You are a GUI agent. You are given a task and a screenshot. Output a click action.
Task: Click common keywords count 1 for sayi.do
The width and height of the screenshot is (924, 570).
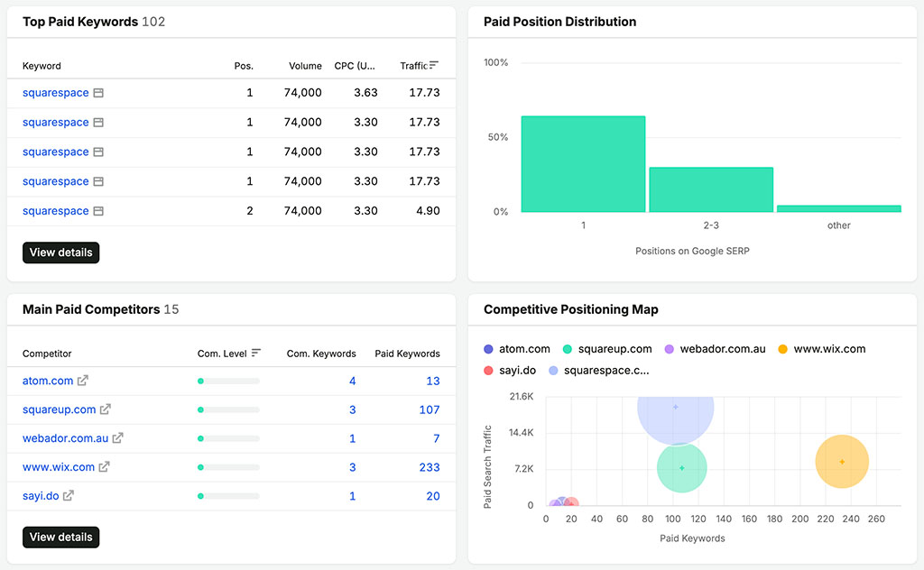point(353,496)
